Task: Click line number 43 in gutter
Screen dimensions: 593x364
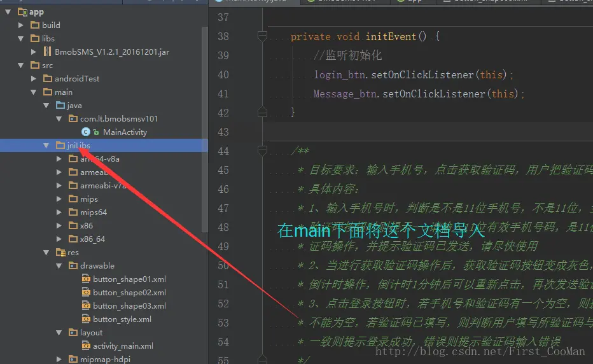Action: click(223, 132)
